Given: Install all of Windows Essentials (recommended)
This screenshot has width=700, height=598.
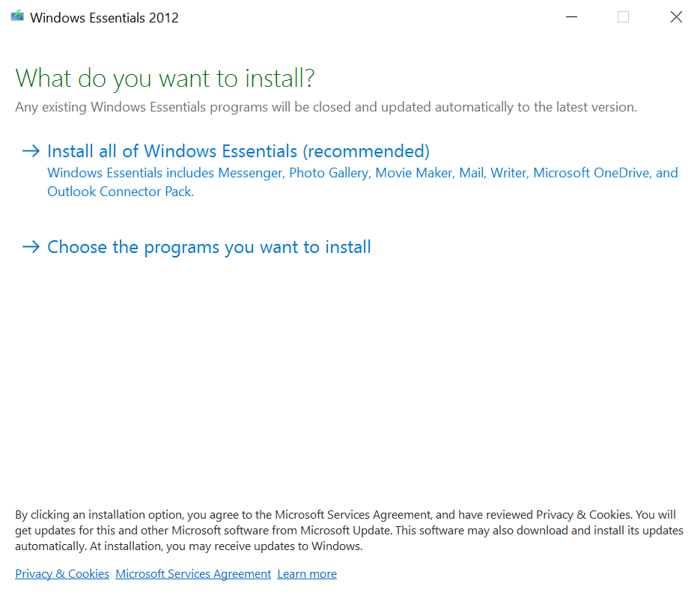Looking at the screenshot, I should click(x=238, y=151).
